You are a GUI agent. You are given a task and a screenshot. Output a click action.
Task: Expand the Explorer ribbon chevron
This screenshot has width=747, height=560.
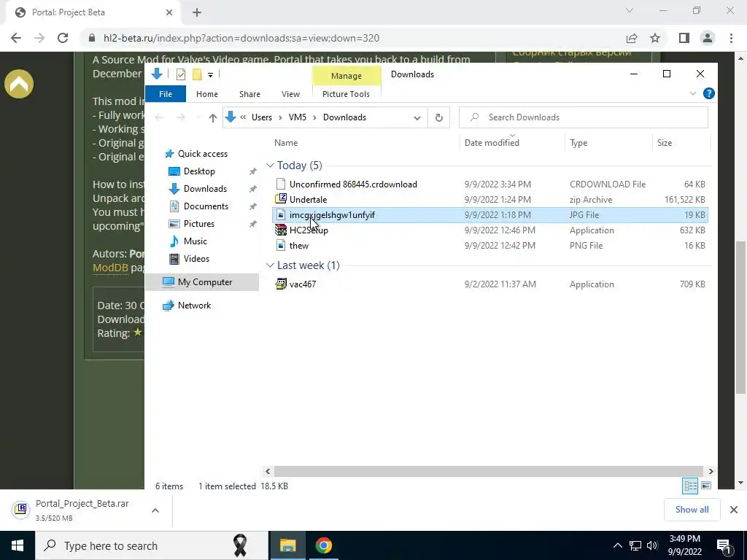pyautogui.click(x=693, y=94)
